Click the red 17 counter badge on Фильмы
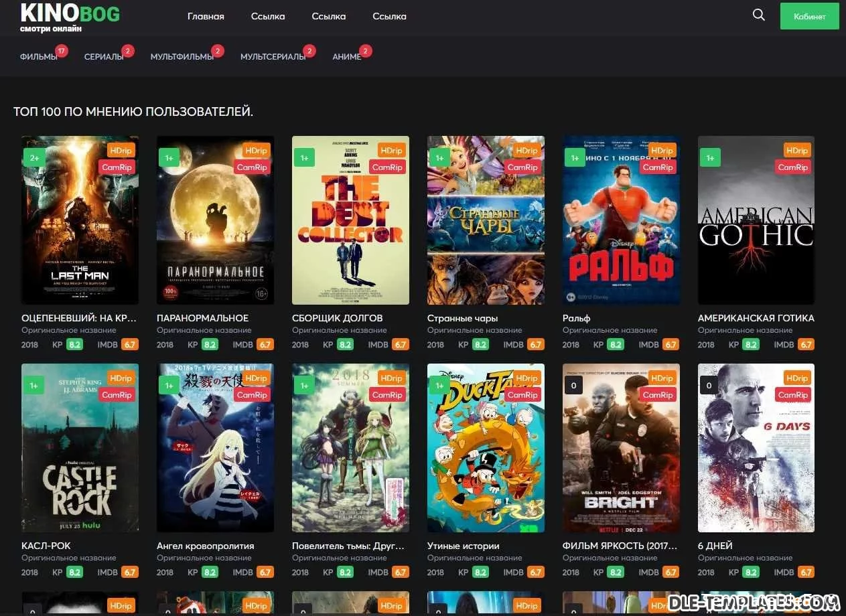Viewport: 846px width, 616px height. (x=62, y=51)
